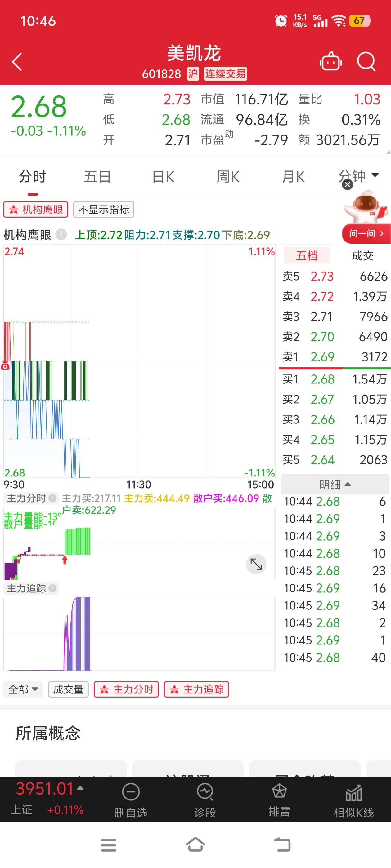Tap current price 2.68 display
The width and height of the screenshot is (391, 868).
click(x=39, y=106)
